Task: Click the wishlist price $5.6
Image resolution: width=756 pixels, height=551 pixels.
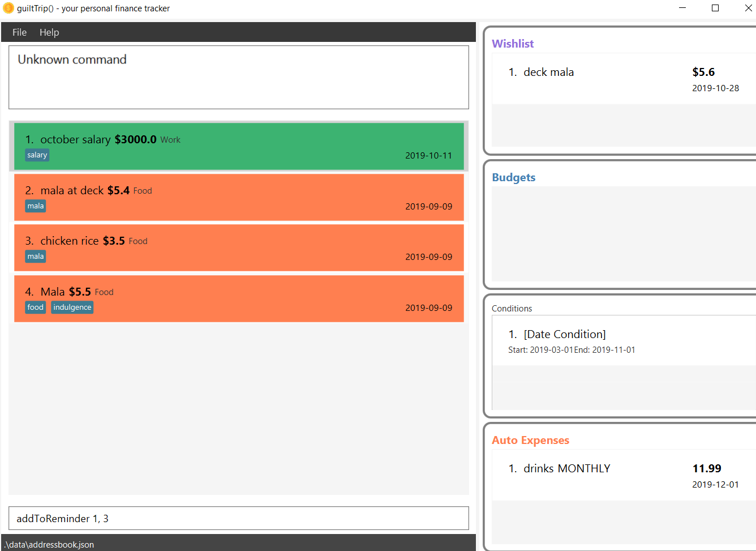Action: 703,72
